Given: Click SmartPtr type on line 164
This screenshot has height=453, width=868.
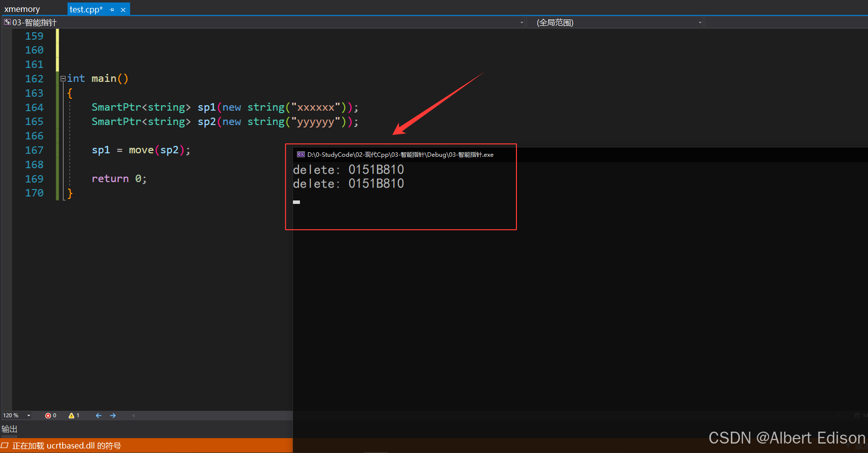Looking at the screenshot, I should pyautogui.click(x=116, y=107).
